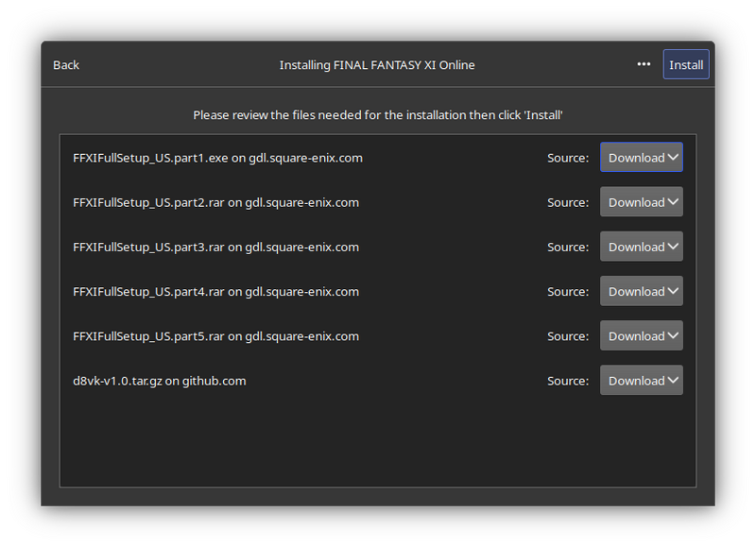The width and height of the screenshot is (756, 547).
Task: Go Back to the previous step
Action: click(66, 65)
